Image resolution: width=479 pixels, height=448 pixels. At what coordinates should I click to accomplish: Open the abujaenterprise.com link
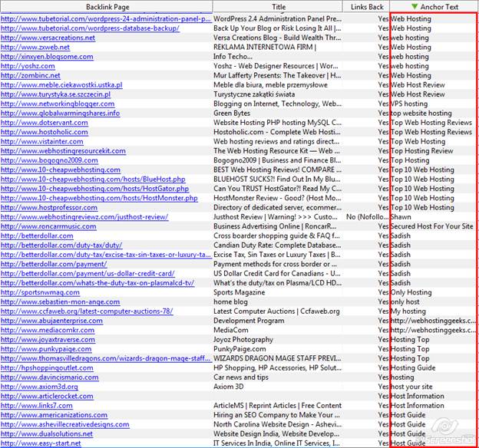pos(51,321)
